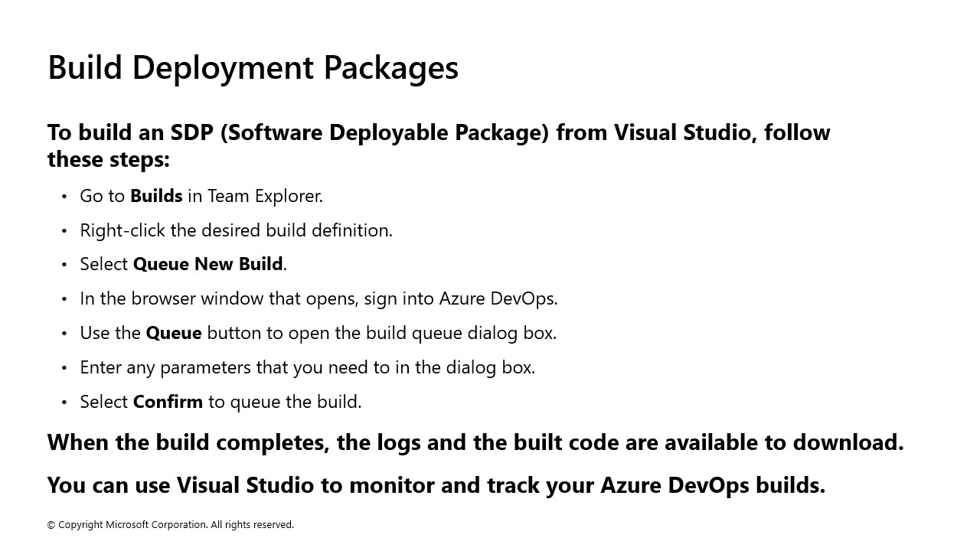Click the bullet about signing into Azure DevOps
Screen dimensions: 980x551
click(x=318, y=298)
